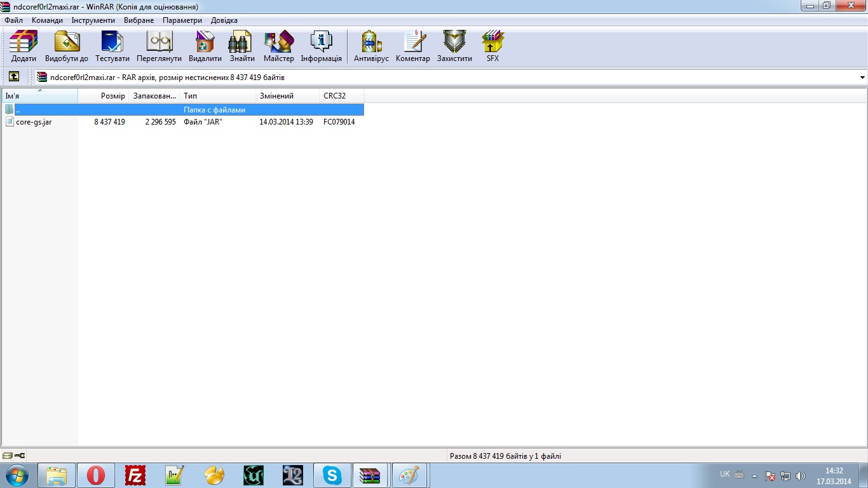Screen dimensions: 868x488
Task: Sort by Запакований column header
Action: (x=154, y=96)
